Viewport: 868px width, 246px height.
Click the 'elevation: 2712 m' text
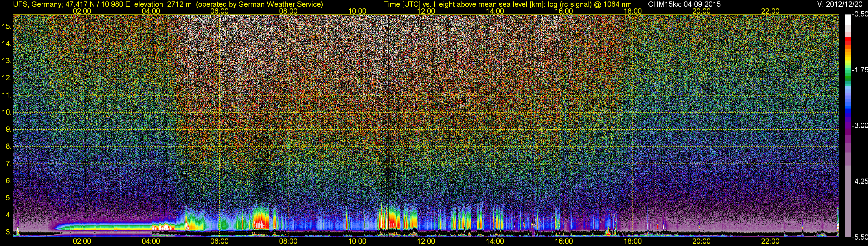[163, 4]
